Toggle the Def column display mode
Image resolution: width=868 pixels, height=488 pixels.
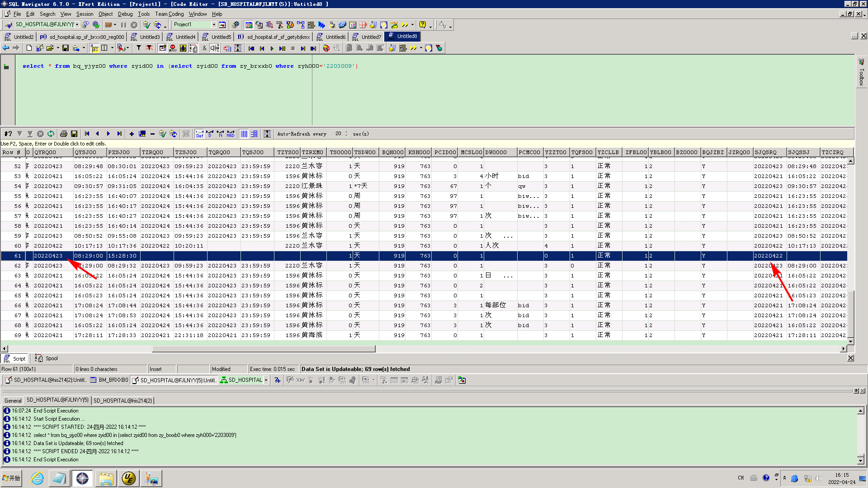point(199,134)
